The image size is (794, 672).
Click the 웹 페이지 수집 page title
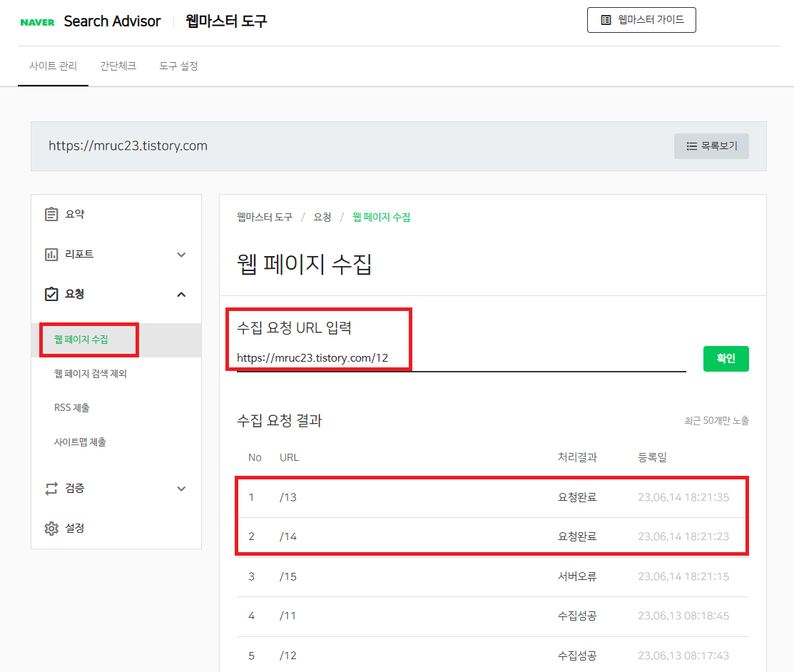click(305, 265)
